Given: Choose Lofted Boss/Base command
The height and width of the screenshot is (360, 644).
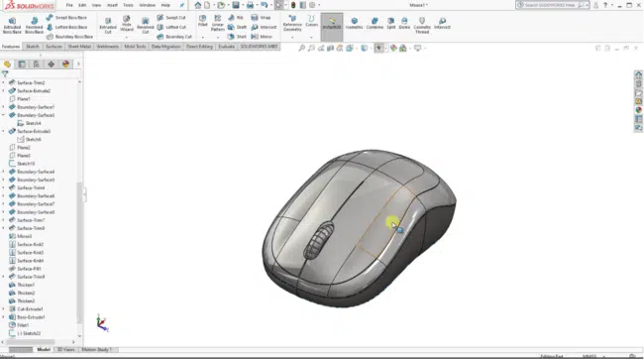Looking at the screenshot, I should pos(66,27).
